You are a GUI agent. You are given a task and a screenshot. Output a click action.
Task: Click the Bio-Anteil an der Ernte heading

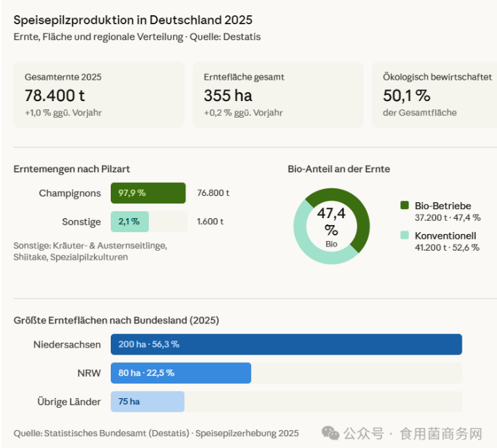click(338, 169)
